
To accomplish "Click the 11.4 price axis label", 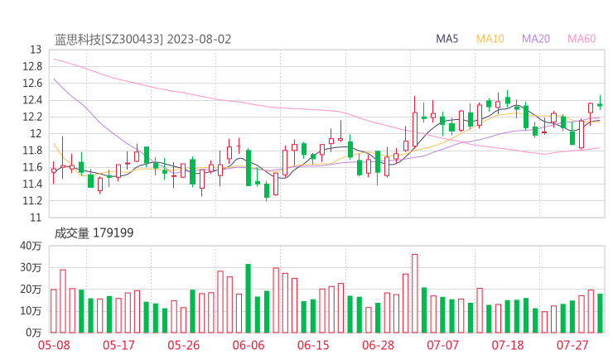I will 32,184.
